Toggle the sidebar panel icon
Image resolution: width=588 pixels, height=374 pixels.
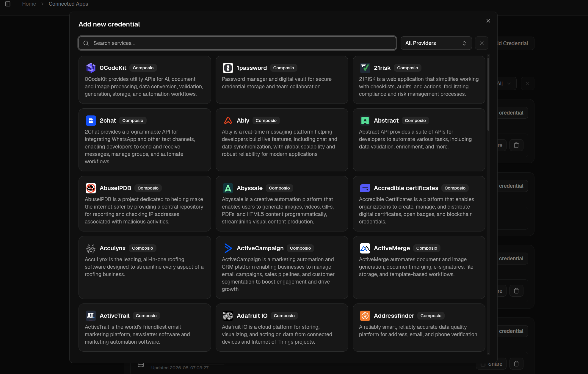click(8, 4)
